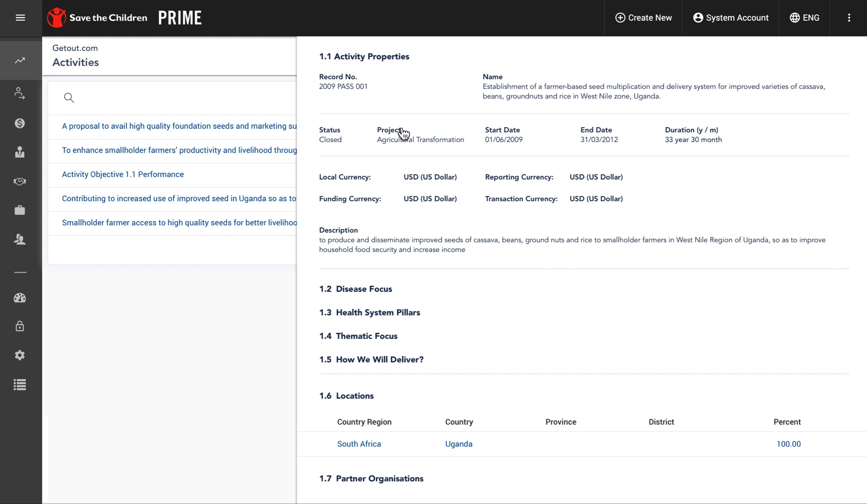Open the ENG language selector
Screen dimensions: 867x504
coord(804,18)
